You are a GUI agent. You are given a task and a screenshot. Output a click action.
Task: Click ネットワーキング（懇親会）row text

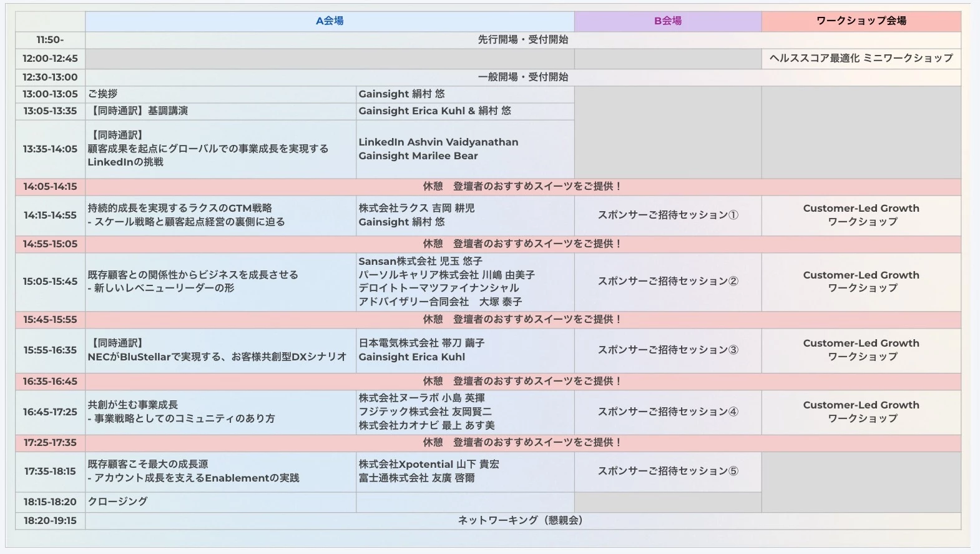coord(523,521)
